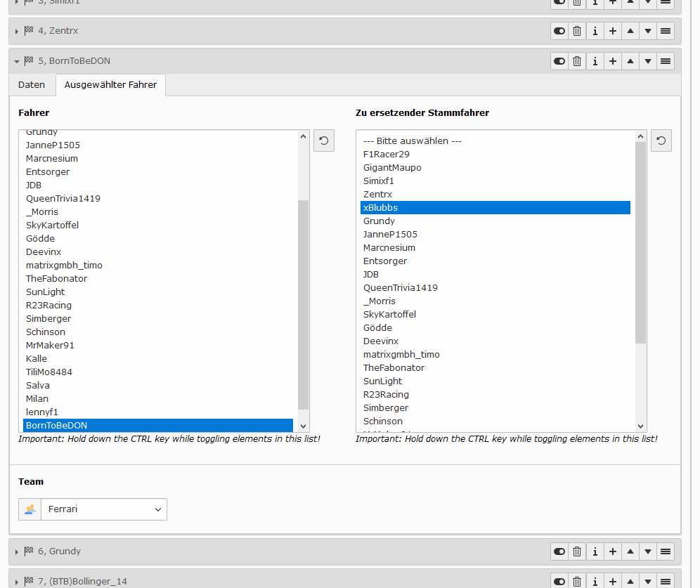Select the Ausgewählter Fahrer tab

110,85
